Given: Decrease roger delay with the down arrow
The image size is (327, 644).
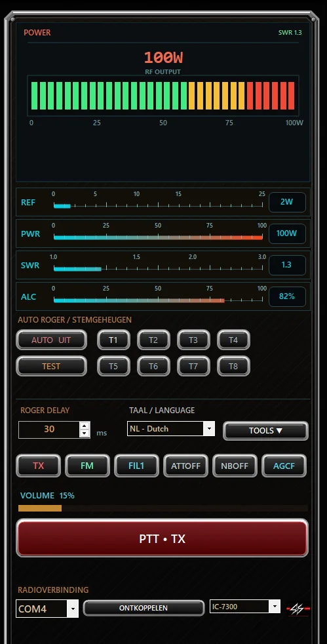Looking at the screenshot, I should (x=85, y=433).
